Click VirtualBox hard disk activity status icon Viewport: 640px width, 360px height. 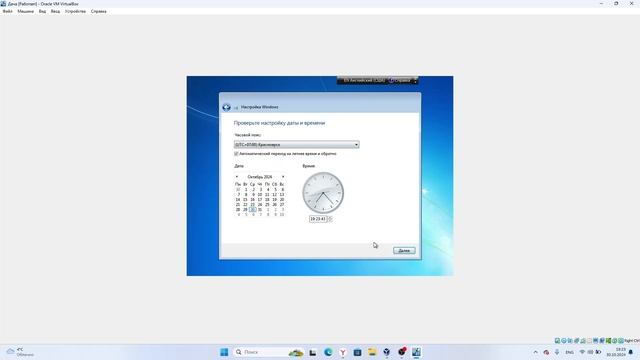pos(557,340)
